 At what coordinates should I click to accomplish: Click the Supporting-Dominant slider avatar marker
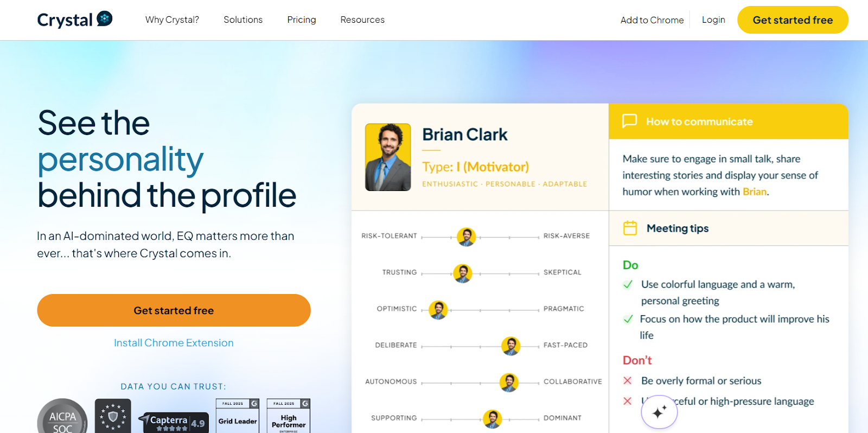coord(492,419)
